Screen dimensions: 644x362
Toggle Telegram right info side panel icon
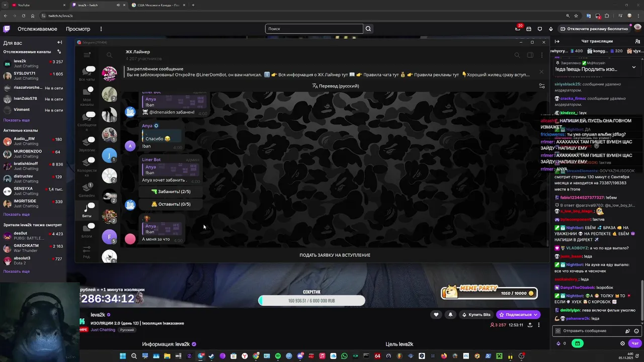530,55
